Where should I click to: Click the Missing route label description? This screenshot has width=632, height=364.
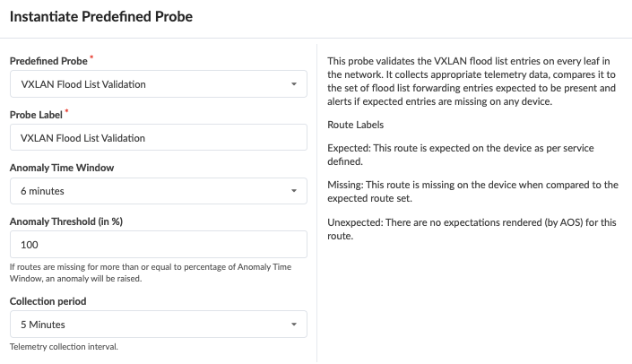pos(472,191)
